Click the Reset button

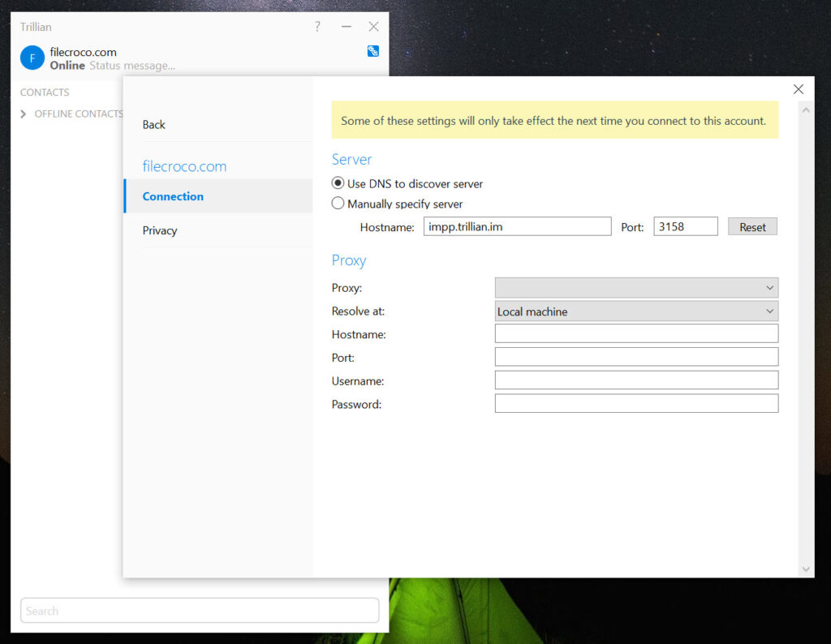click(752, 226)
